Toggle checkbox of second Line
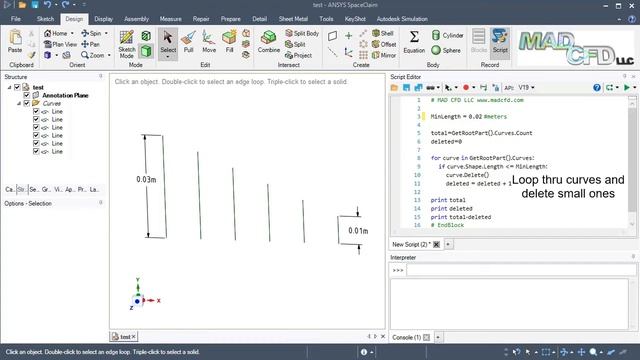Image resolution: width=640 pixels, height=360 pixels. click(x=36, y=119)
